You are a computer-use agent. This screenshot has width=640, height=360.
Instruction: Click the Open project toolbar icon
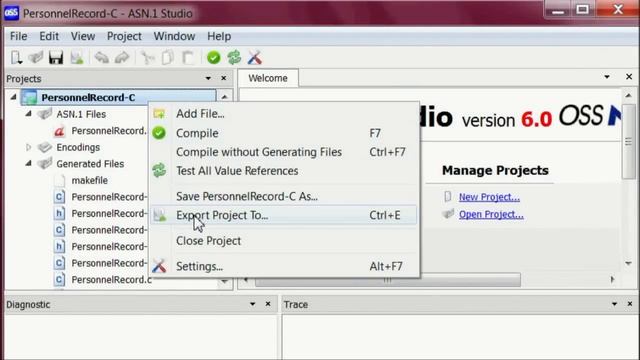tap(36, 58)
